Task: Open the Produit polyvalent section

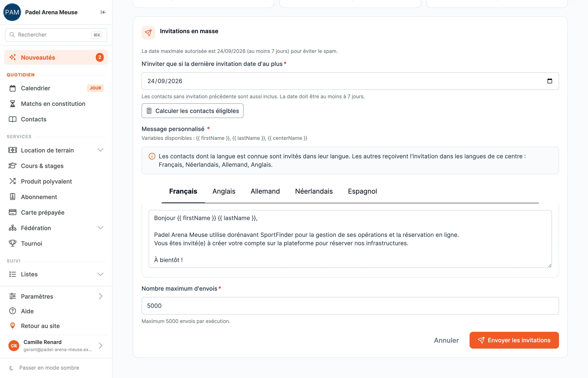Action: pyautogui.click(x=56, y=181)
